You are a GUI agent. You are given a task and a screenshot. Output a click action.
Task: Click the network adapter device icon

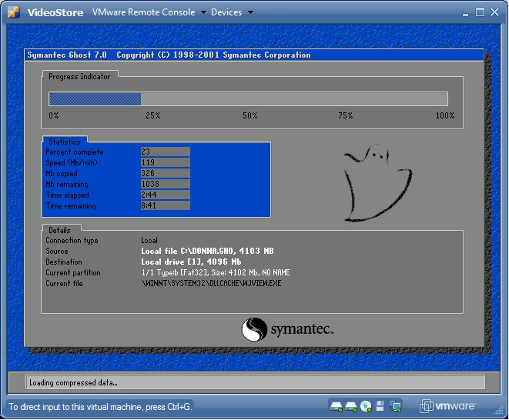click(395, 406)
